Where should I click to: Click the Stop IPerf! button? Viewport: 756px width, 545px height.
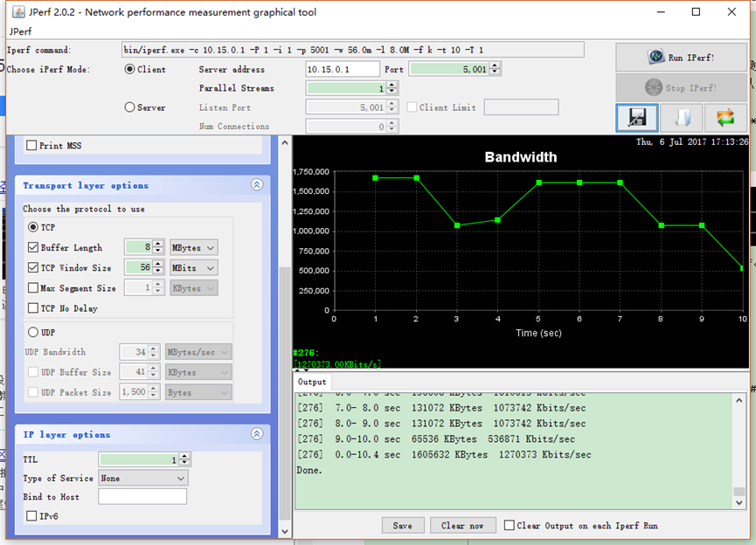click(681, 87)
